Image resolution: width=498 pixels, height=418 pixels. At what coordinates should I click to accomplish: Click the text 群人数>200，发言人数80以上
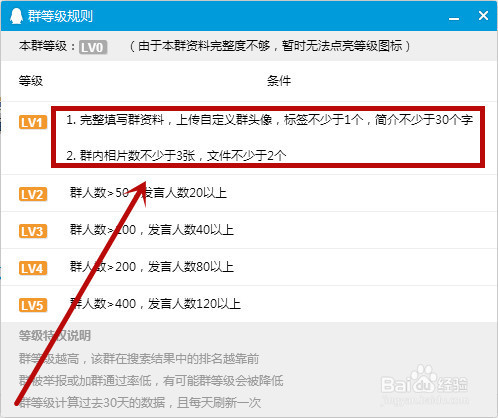click(x=152, y=266)
